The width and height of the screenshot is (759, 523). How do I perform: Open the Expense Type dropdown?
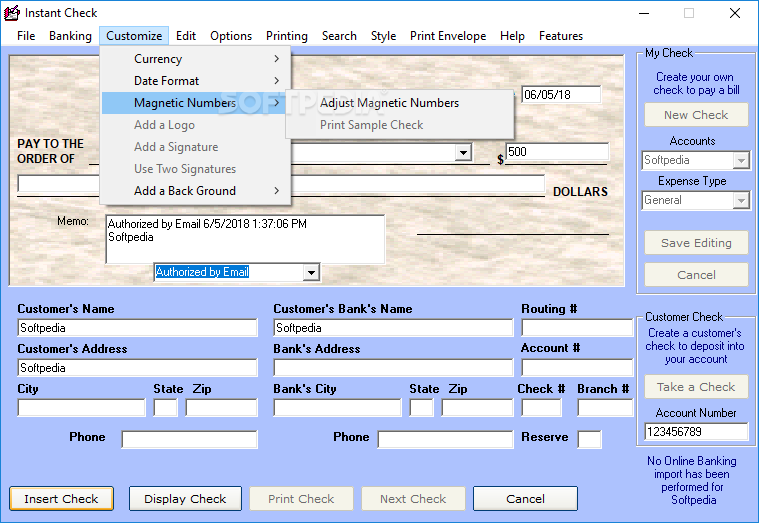[x=741, y=200]
